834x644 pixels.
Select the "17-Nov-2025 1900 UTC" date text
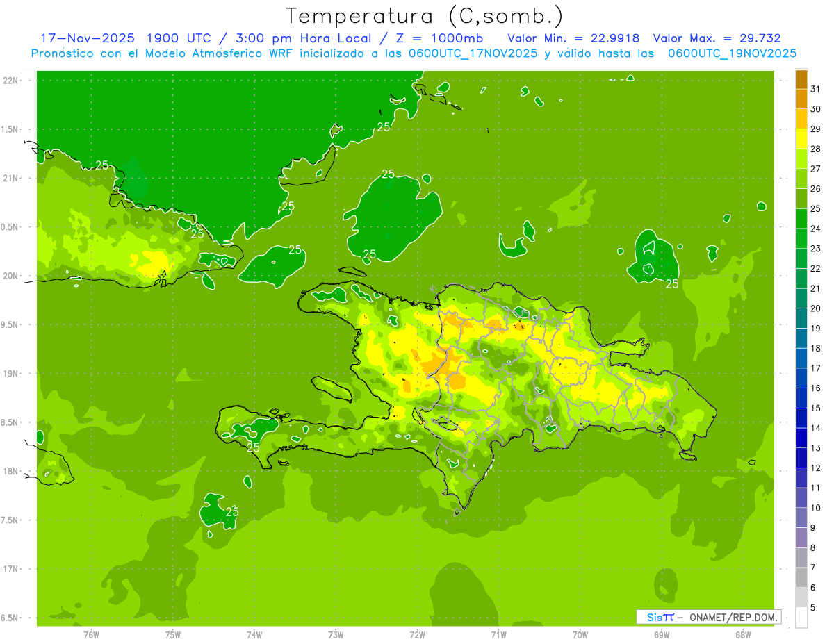(126, 38)
